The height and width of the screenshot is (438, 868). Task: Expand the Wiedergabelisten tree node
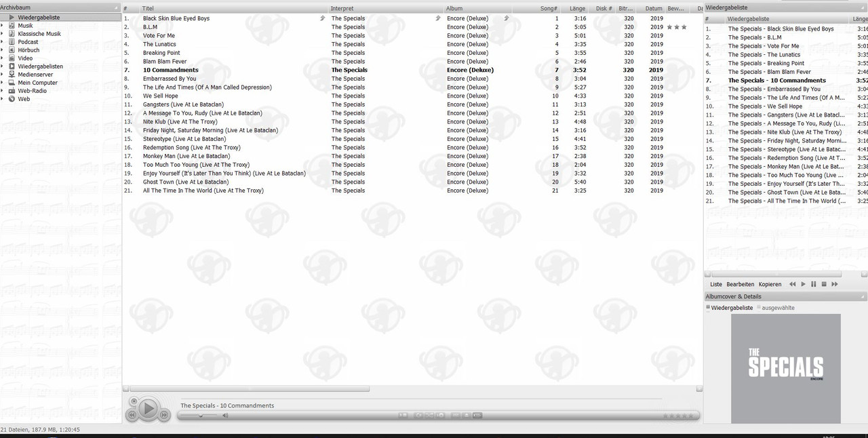pyautogui.click(x=2, y=66)
